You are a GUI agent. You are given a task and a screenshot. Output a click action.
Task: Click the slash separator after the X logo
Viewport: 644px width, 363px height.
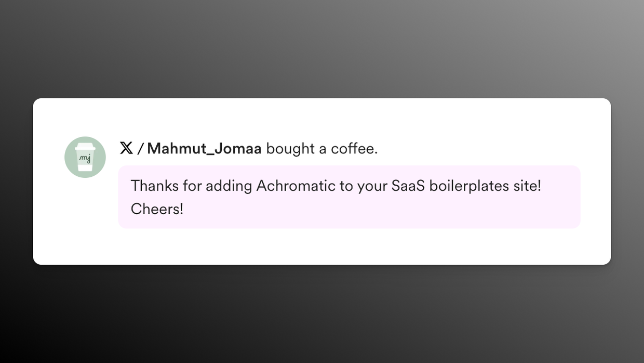140,149
